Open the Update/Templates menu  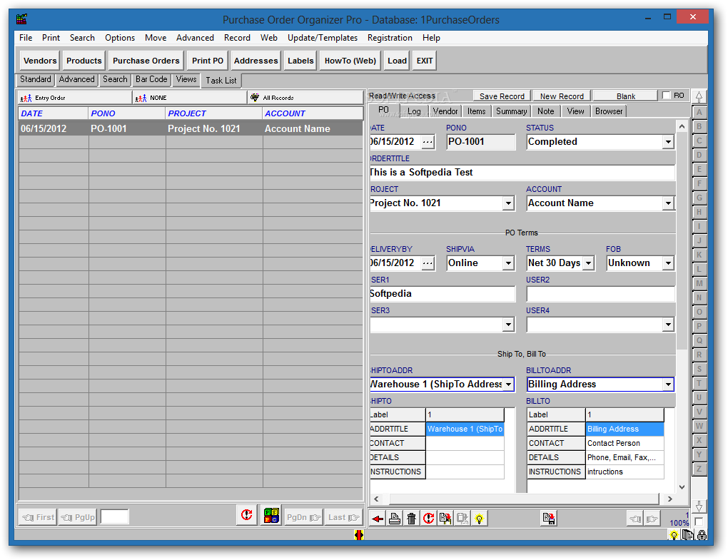click(323, 38)
